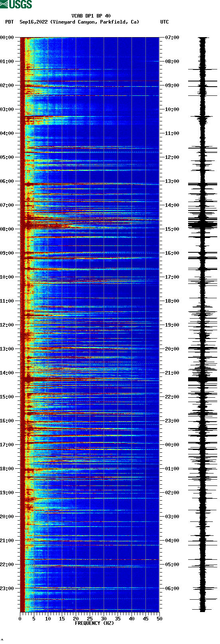The width and height of the screenshot is (220, 644).
Task: Click the PDT time label 07:00
Action: click(x=7, y=205)
